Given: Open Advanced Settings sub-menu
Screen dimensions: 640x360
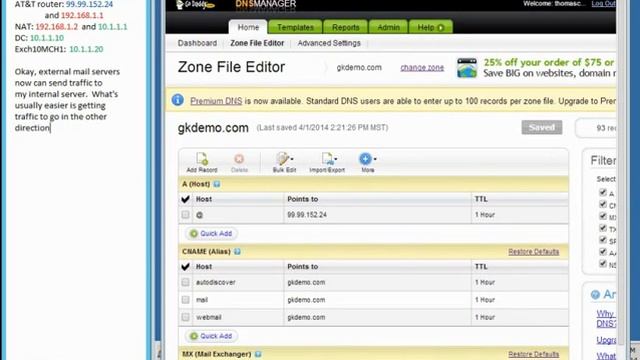Looking at the screenshot, I should (329, 43).
